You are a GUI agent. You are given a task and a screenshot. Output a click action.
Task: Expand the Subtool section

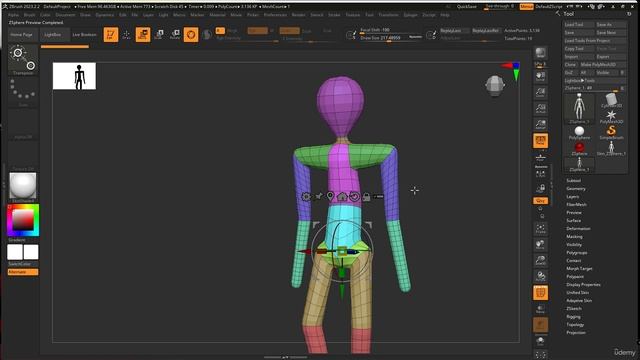(x=573, y=180)
